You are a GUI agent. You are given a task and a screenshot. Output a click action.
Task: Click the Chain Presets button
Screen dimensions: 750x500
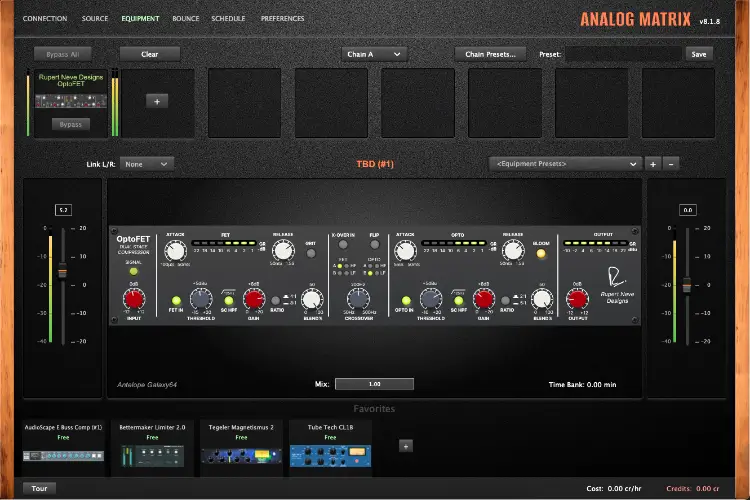(x=490, y=54)
